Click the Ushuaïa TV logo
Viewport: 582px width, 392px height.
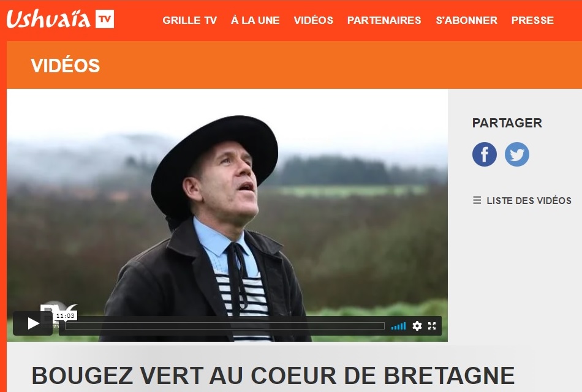[x=60, y=18]
